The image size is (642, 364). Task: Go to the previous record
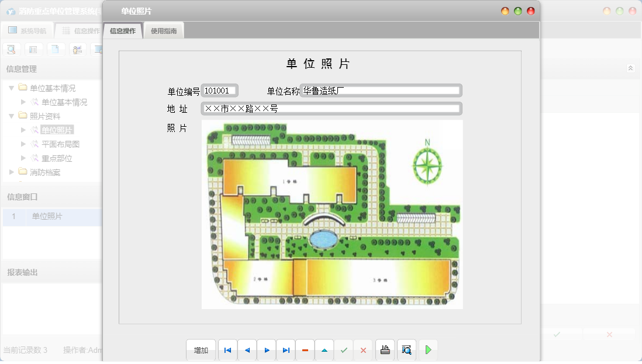click(247, 349)
